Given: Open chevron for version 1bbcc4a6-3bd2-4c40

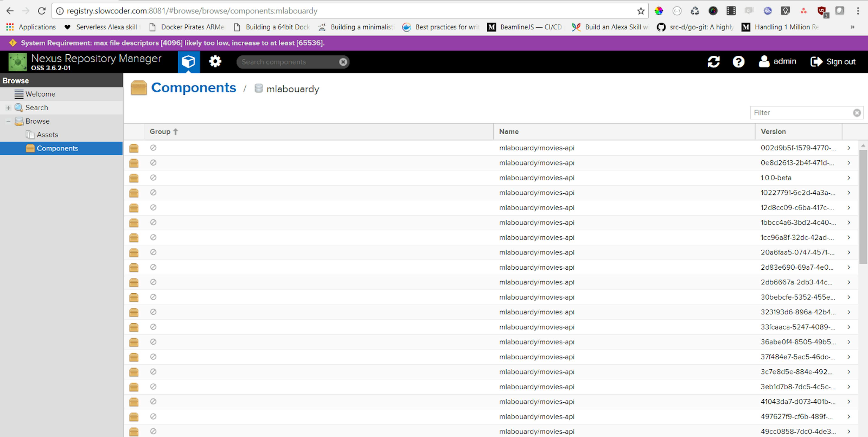Looking at the screenshot, I should (x=849, y=222).
